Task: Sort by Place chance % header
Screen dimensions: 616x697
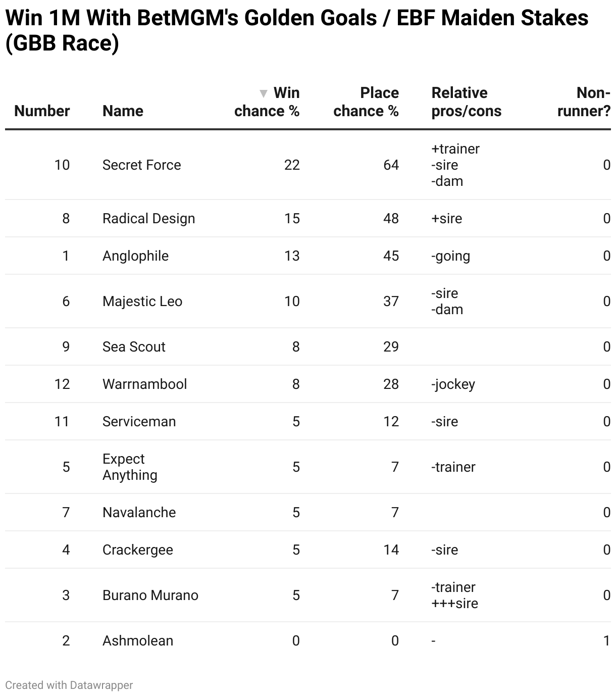Action: (x=366, y=102)
